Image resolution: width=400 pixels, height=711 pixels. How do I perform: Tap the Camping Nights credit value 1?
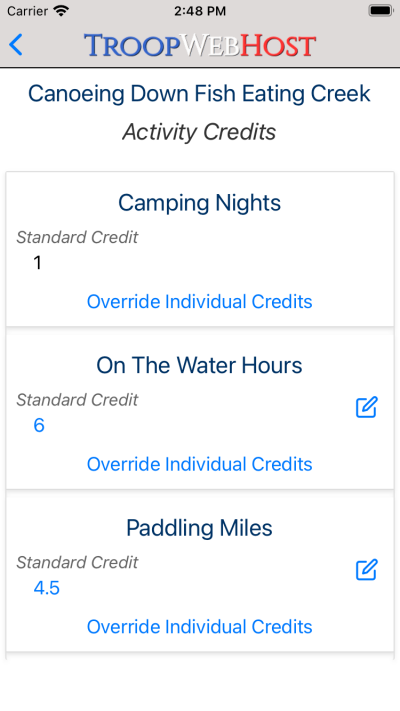pyautogui.click(x=38, y=263)
